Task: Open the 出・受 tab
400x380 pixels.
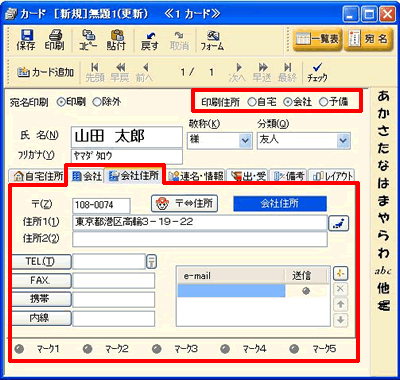Action: [x=248, y=176]
